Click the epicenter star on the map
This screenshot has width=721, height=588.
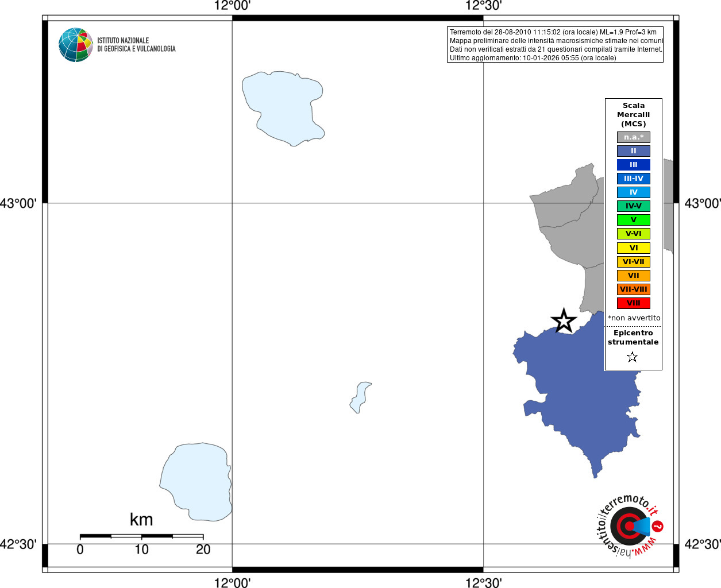pyautogui.click(x=564, y=321)
